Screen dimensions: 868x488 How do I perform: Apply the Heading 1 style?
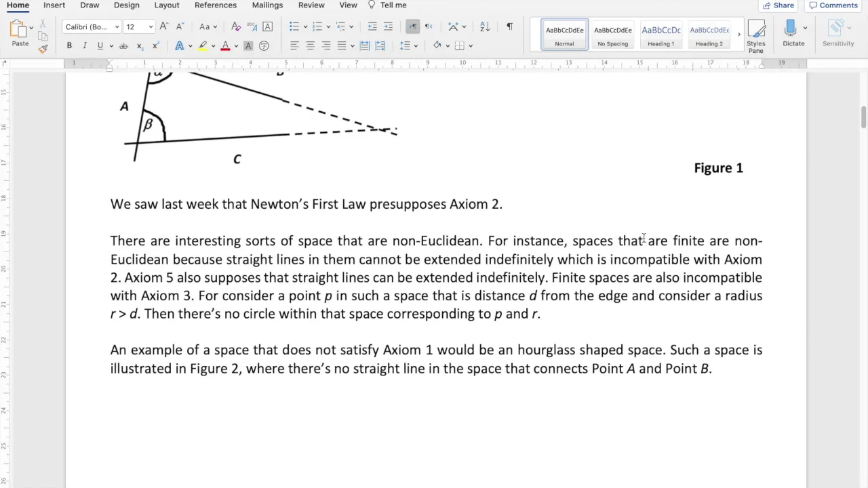[x=660, y=35]
